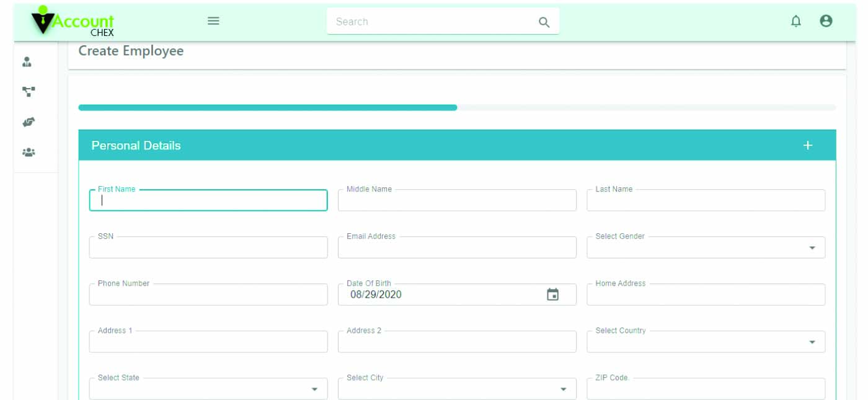Click the user-tie employee icon in sidebar
This screenshot has height=400, width=868.
coord(27,62)
